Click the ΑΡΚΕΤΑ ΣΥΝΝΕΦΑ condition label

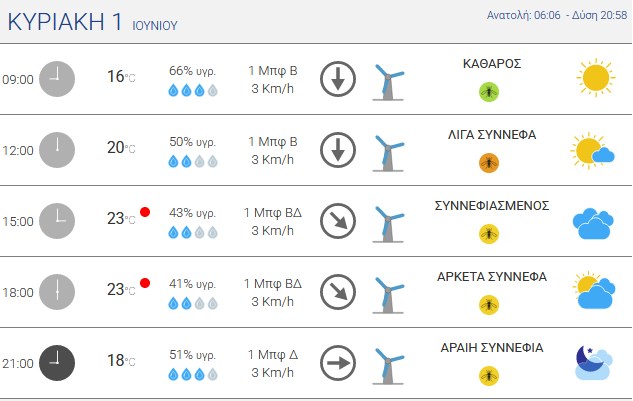click(x=492, y=277)
